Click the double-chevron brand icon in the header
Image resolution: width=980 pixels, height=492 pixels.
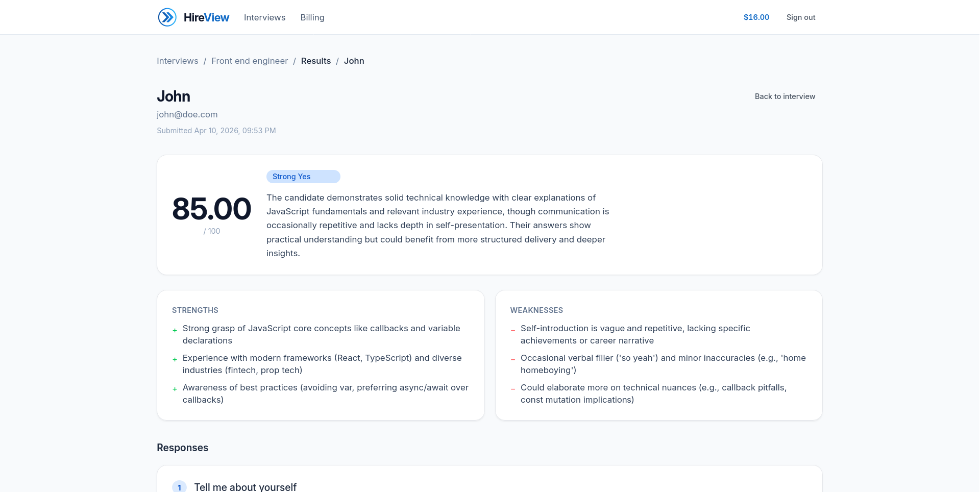point(167,17)
